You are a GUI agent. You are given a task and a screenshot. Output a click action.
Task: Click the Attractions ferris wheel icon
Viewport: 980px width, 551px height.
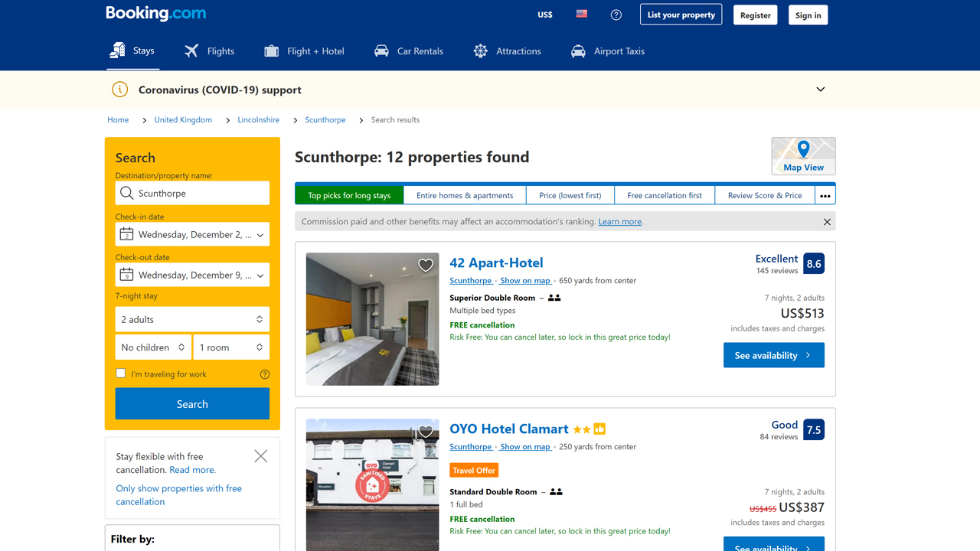click(x=481, y=51)
